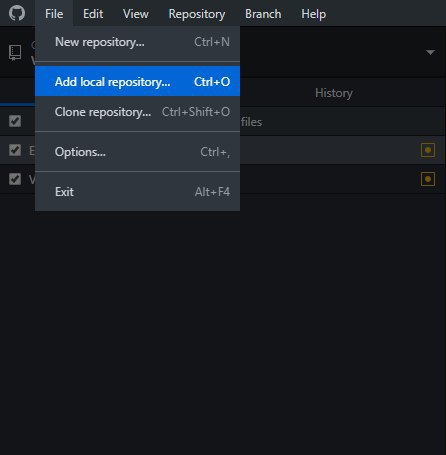Choose New repository... from File menu
Image resolution: width=446 pixels, height=455 pixels.
pos(137,42)
